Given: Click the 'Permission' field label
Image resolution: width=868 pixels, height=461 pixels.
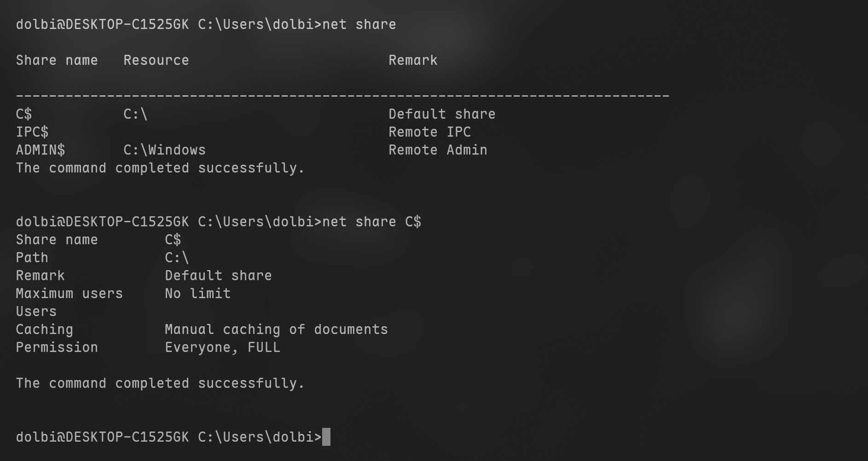Looking at the screenshot, I should (x=57, y=347).
